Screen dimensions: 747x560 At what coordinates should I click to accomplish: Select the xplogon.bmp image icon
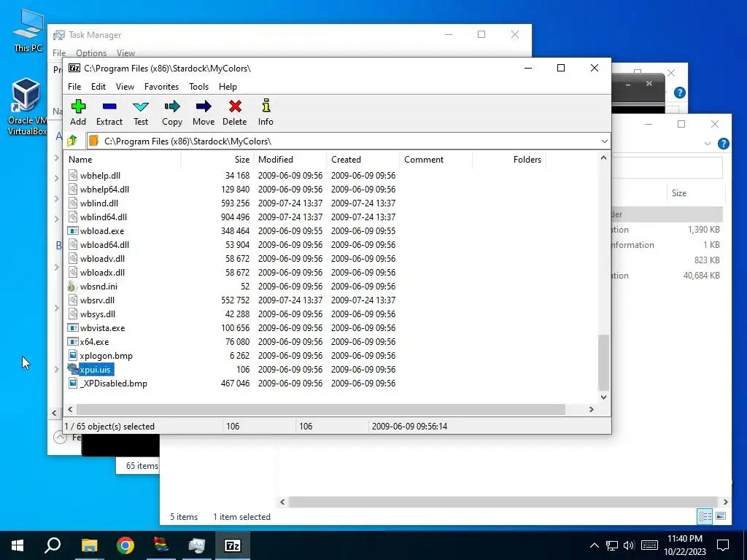click(72, 355)
